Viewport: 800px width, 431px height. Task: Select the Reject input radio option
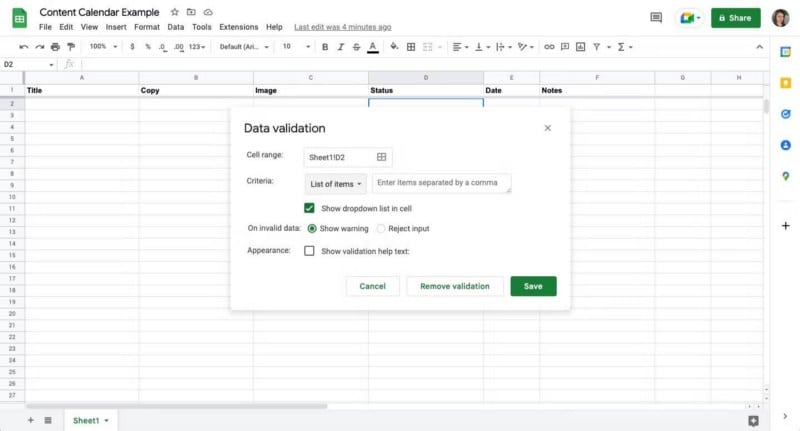381,229
